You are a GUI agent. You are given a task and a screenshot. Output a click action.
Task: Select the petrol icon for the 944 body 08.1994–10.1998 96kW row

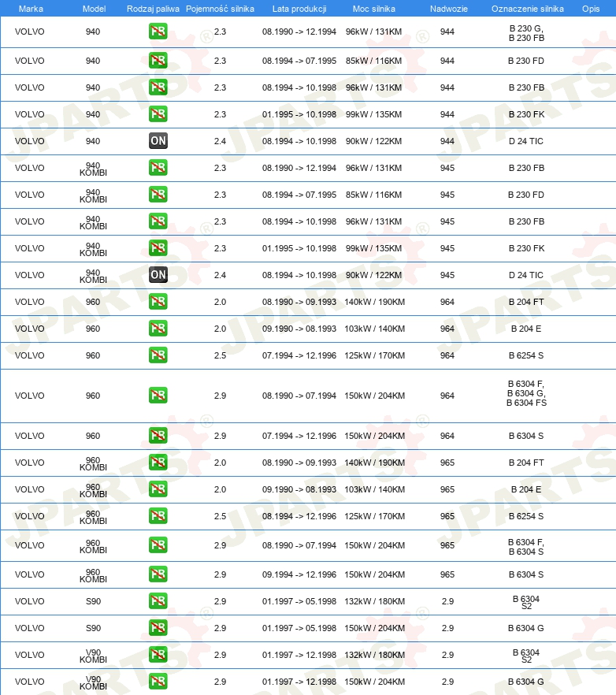pos(158,87)
